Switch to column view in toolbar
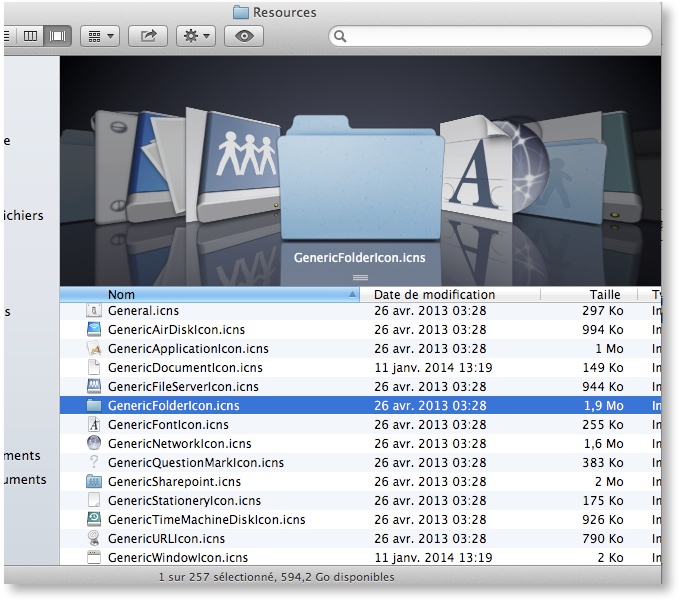 (x=31, y=36)
